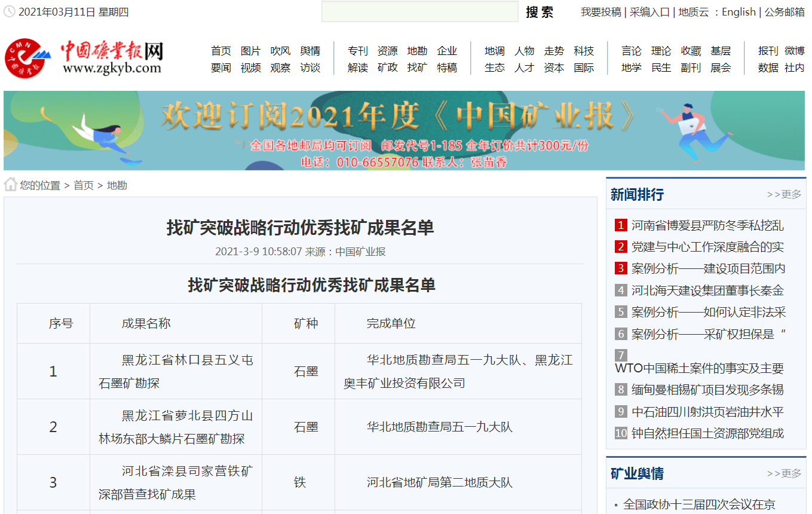Open the 理论 nav item
The image size is (812, 514).
click(x=661, y=51)
